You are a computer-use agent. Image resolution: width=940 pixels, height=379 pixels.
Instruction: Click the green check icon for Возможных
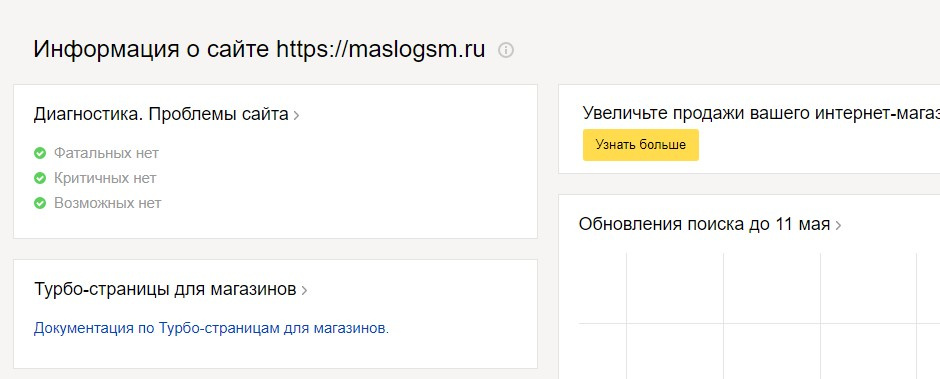tap(40, 203)
